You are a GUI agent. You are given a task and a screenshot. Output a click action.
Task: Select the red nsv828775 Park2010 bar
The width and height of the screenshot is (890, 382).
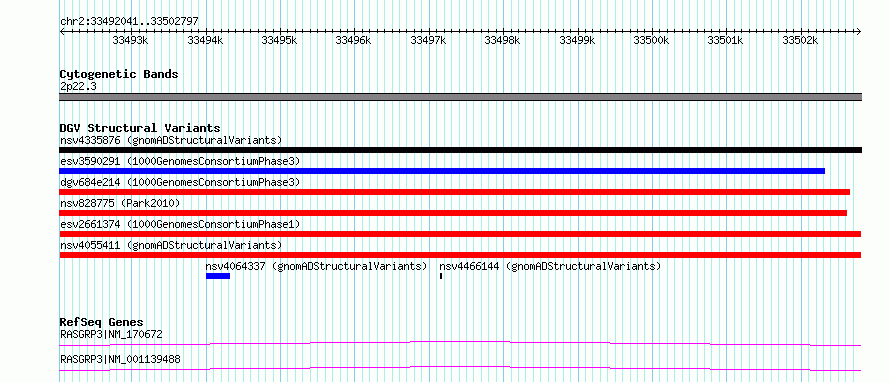[453, 213]
